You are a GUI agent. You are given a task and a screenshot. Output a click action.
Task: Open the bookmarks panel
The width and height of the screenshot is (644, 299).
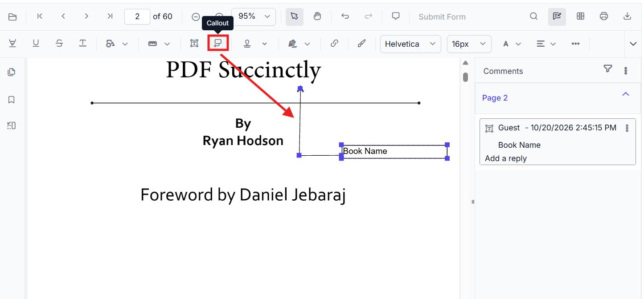point(12,100)
